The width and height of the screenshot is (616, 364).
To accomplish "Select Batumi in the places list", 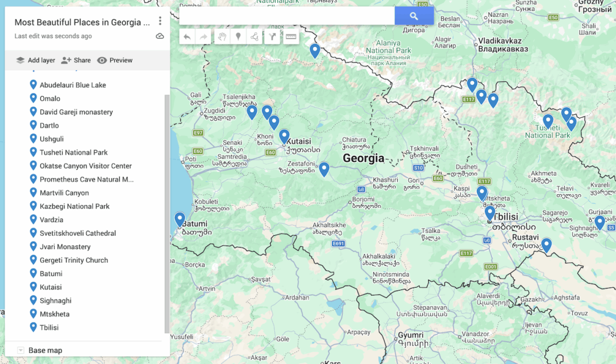I will pyautogui.click(x=51, y=274).
